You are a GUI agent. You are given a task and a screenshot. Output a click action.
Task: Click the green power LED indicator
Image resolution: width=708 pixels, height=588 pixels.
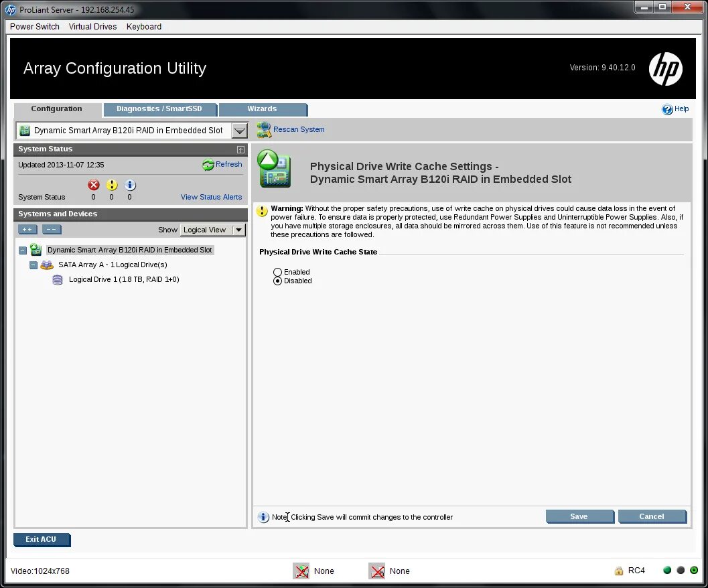pos(694,570)
